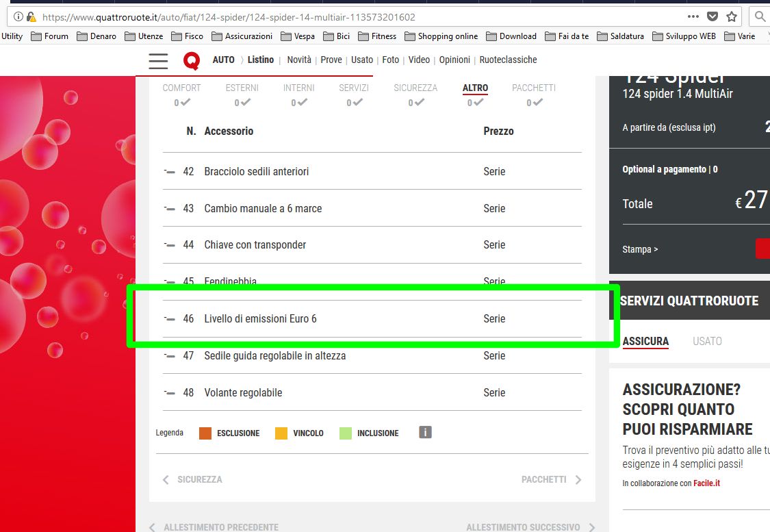
Task: Open the Novità section
Action: tap(299, 60)
